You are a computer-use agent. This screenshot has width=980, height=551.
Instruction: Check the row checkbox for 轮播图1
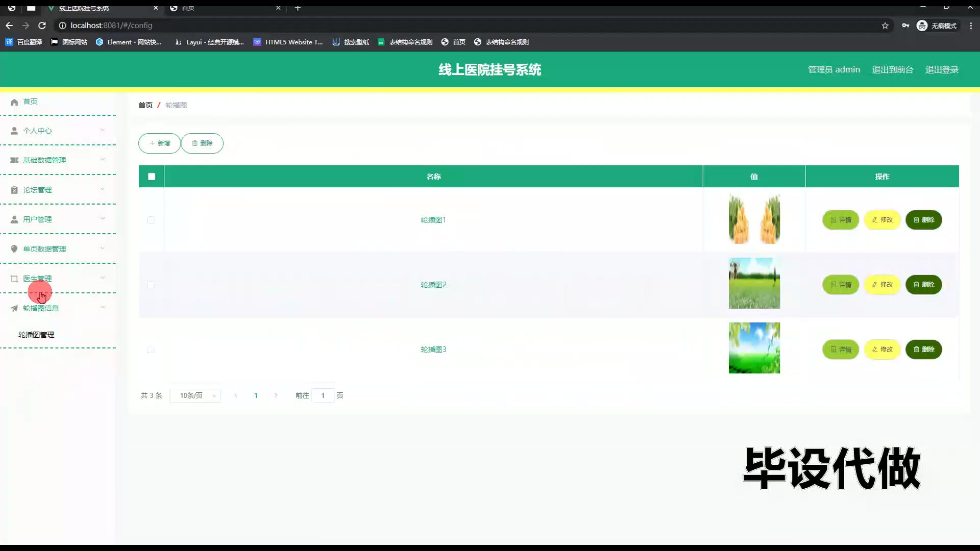pos(151,220)
